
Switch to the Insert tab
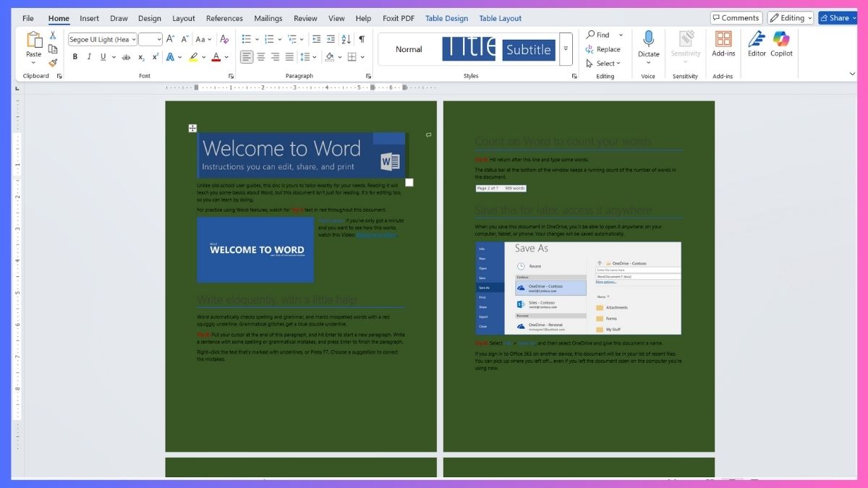pos(90,19)
